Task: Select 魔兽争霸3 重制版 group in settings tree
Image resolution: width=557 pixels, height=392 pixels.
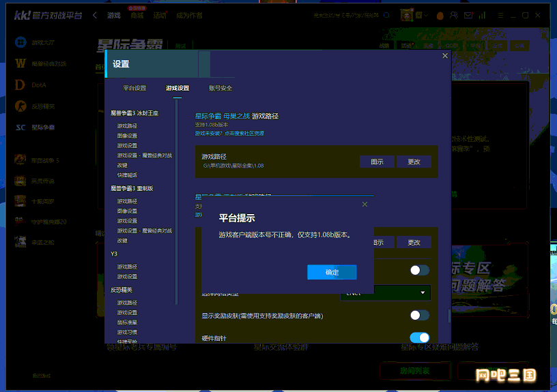Action: click(132, 188)
